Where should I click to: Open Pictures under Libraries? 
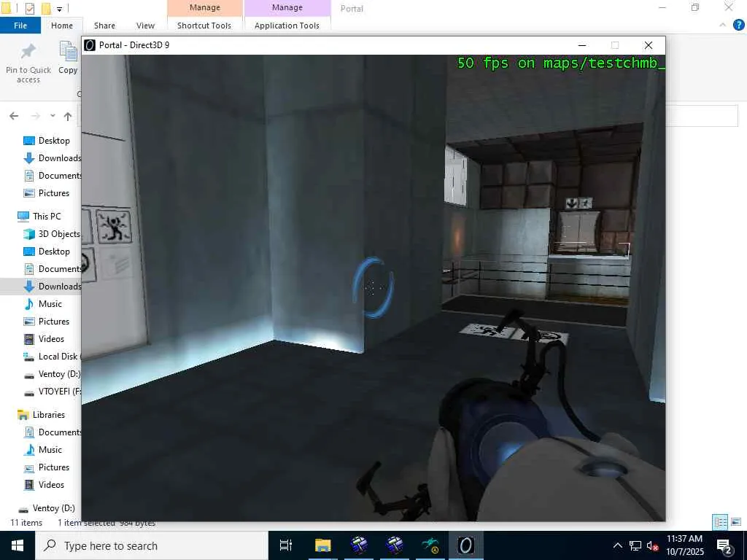(x=47, y=467)
